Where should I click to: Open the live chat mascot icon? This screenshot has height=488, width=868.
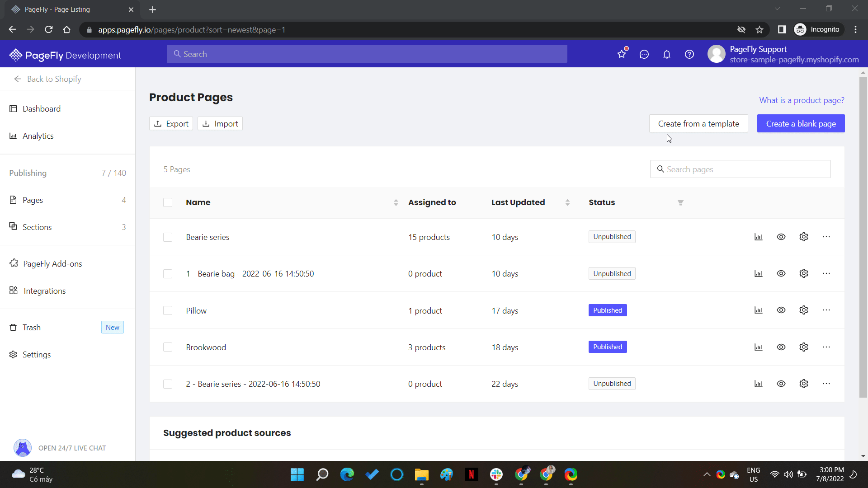(x=23, y=448)
